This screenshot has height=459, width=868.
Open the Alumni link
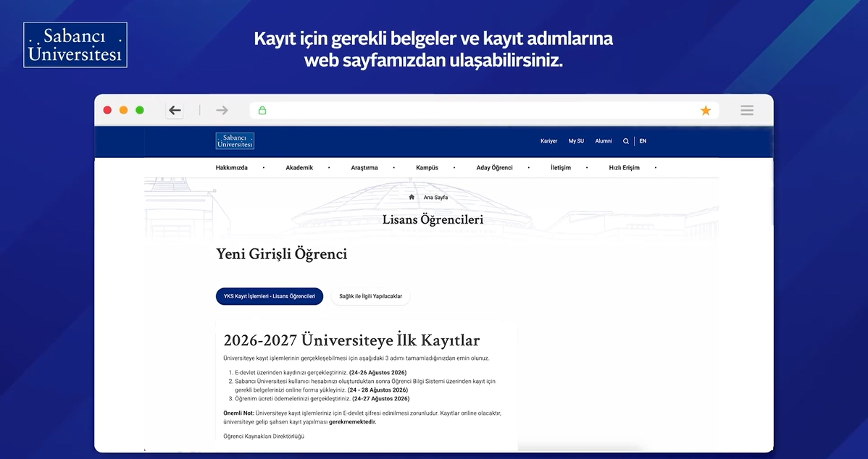click(604, 141)
